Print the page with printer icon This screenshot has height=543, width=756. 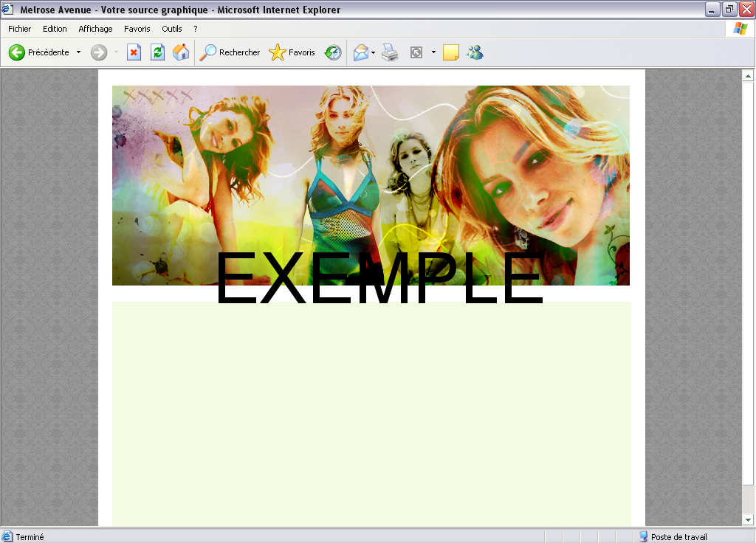[x=390, y=52]
